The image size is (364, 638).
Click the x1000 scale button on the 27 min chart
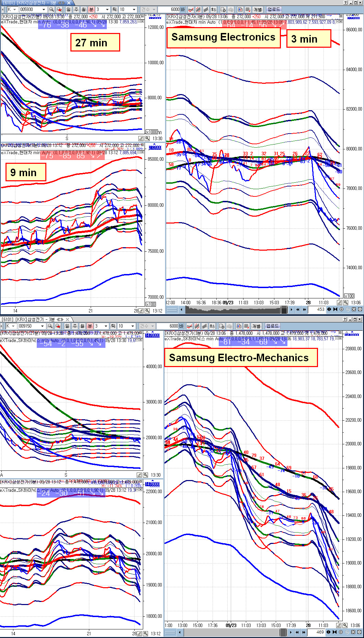pos(151,132)
